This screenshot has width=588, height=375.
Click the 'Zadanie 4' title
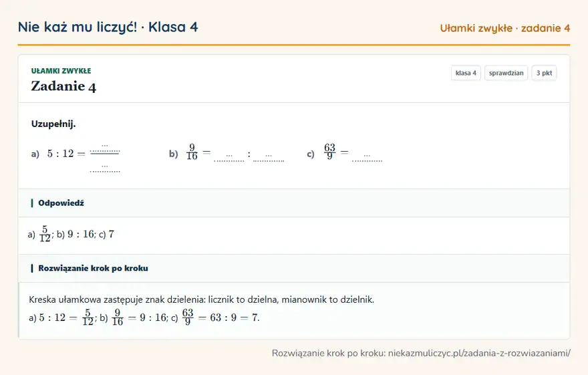pos(63,86)
